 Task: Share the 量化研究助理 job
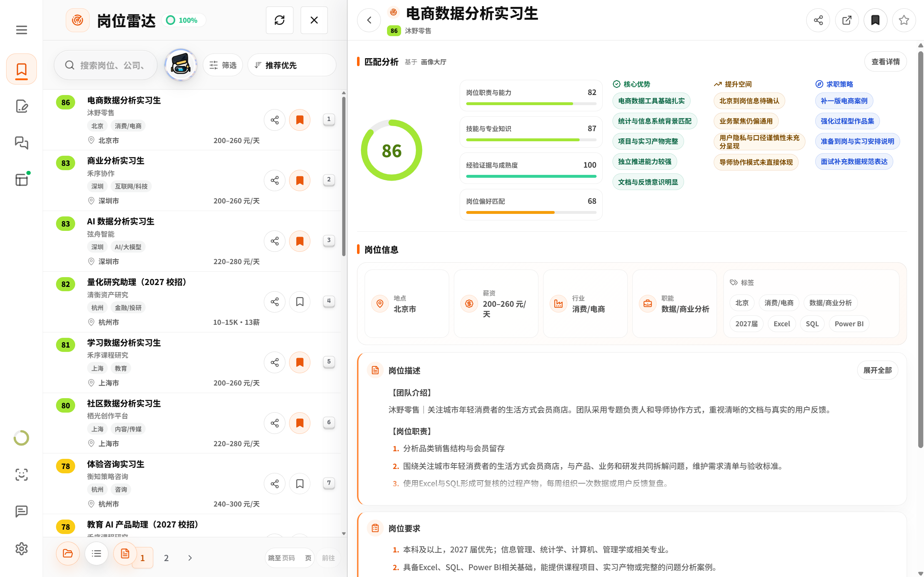pyautogui.click(x=274, y=301)
